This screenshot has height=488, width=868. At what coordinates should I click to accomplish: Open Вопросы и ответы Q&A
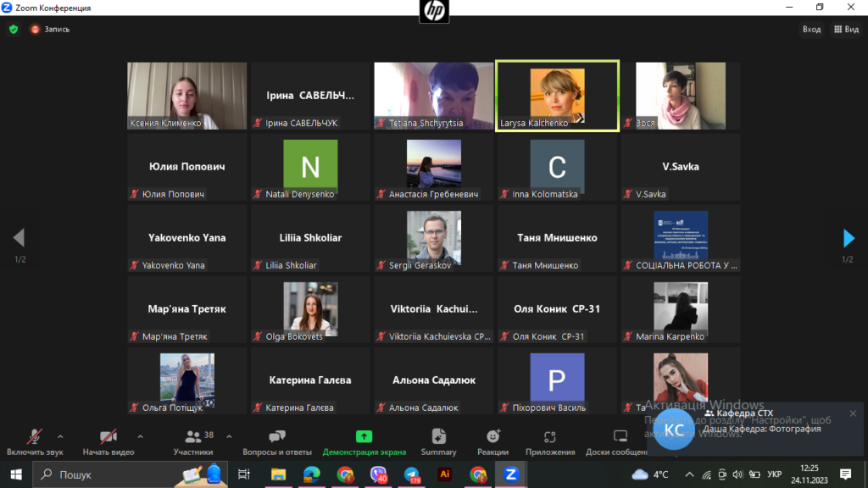point(276,441)
